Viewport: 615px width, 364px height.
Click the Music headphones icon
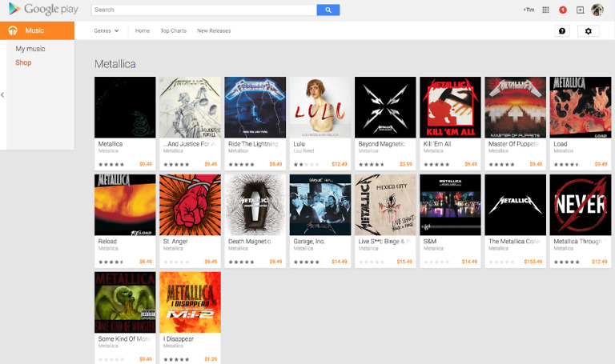click(x=13, y=30)
